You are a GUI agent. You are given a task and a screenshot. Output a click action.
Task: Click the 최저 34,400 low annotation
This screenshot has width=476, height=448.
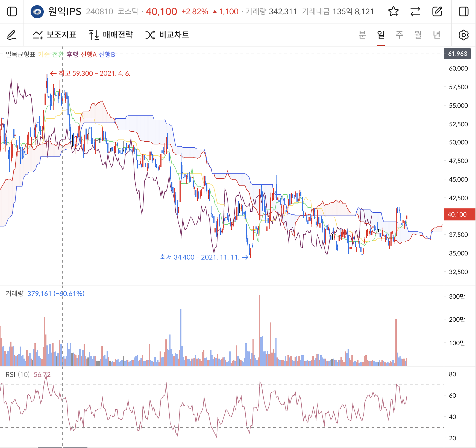pyautogui.click(x=204, y=257)
